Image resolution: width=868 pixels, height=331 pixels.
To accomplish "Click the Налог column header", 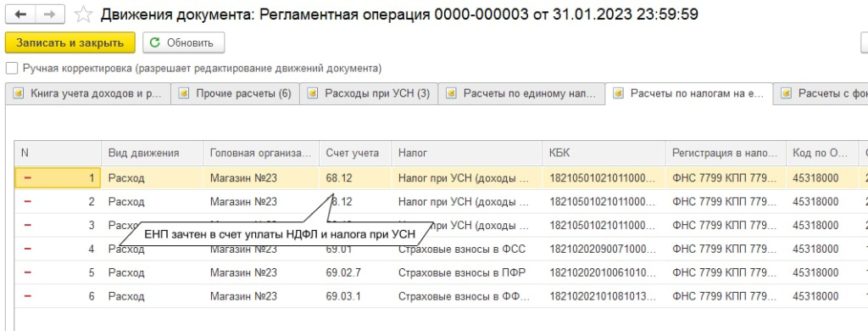I will pos(467,153).
